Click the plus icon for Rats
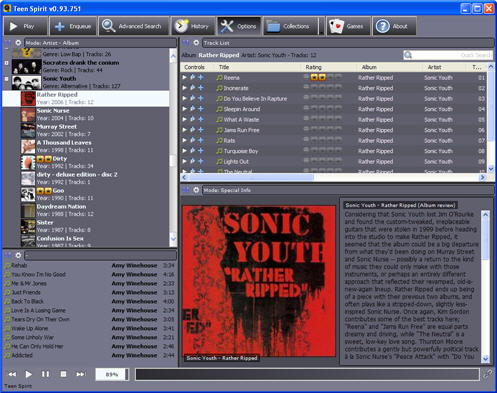497x393 pixels. point(201,140)
